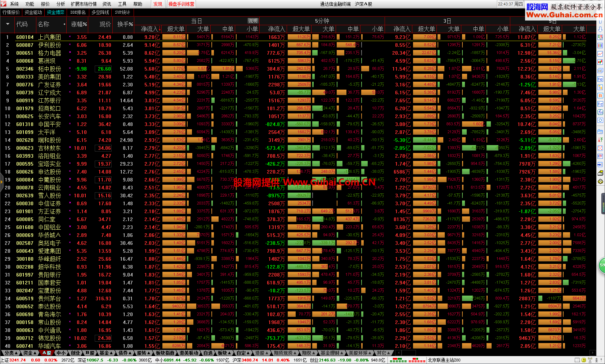Switch to the DDE排名 tab
The height and width of the screenshot is (364, 605).
coord(78,12)
